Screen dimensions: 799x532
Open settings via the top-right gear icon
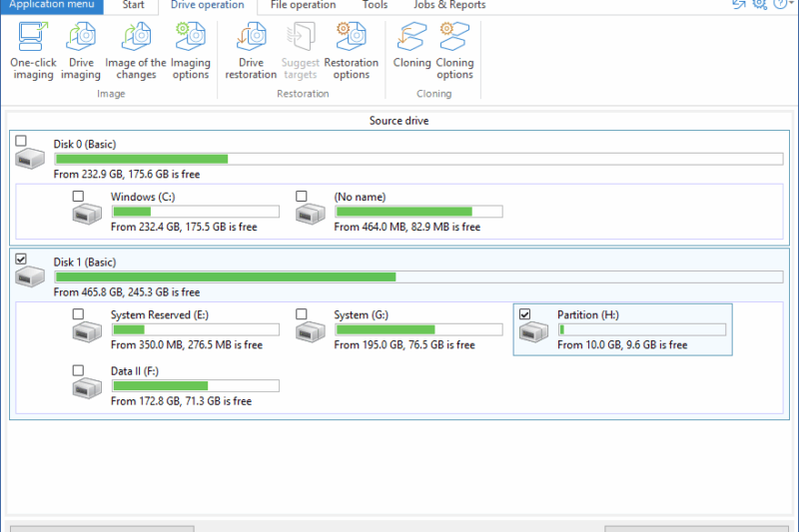tap(760, 4)
